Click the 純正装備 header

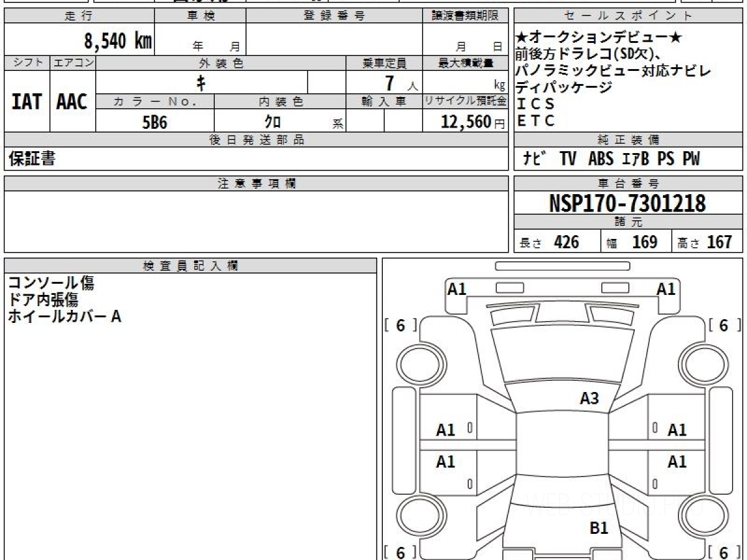tap(629, 140)
